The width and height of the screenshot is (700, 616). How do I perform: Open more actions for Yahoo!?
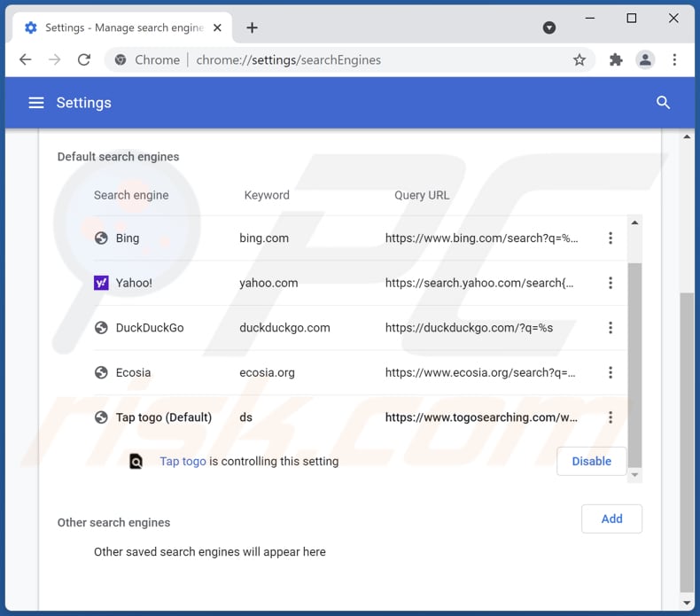(611, 283)
